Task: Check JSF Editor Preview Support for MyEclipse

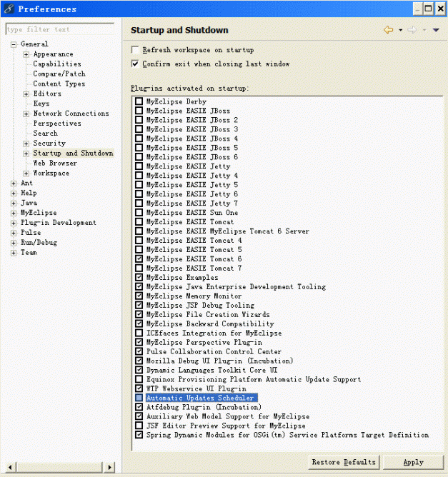Action: click(x=139, y=426)
